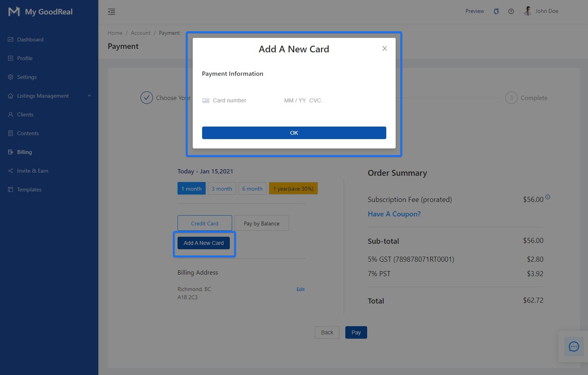Click the John Doe avatar

(528, 11)
